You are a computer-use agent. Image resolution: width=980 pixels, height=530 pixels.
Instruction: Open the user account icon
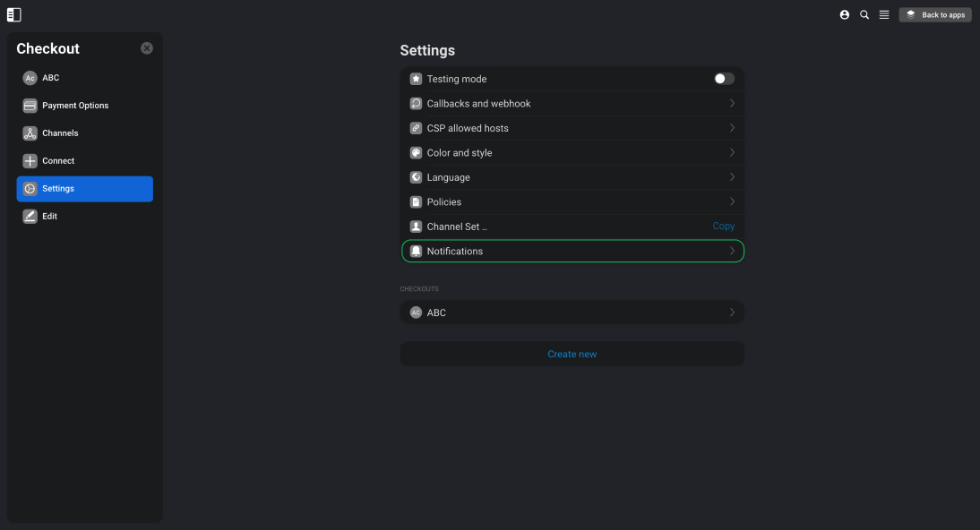(x=845, y=14)
